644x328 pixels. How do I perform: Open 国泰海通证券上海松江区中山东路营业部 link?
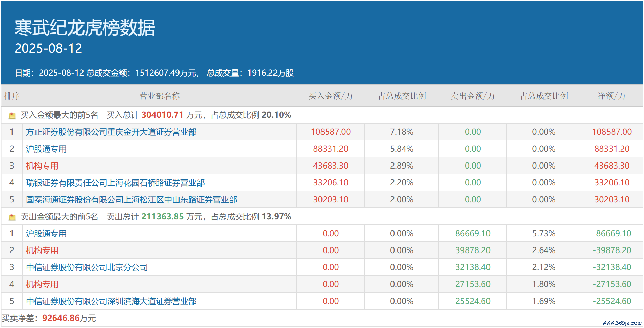[x=132, y=200]
